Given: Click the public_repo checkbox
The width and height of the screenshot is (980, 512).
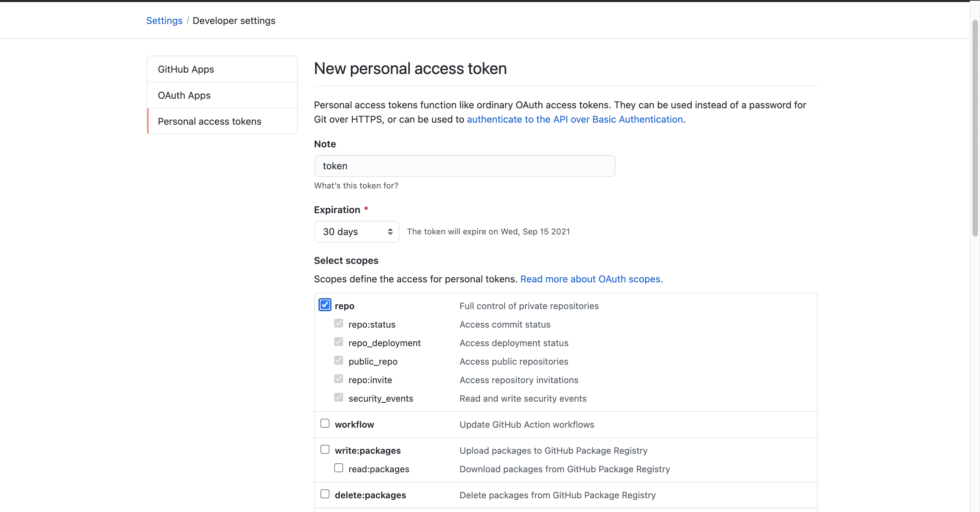Looking at the screenshot, I should coord(338,361).
